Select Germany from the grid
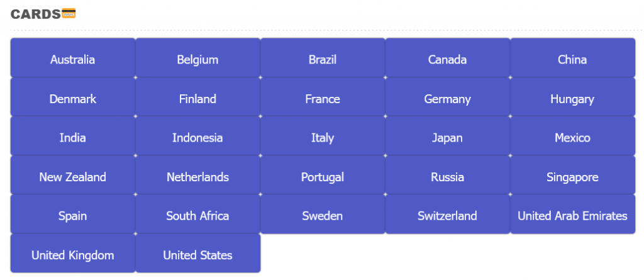 [x=447, y=99]
